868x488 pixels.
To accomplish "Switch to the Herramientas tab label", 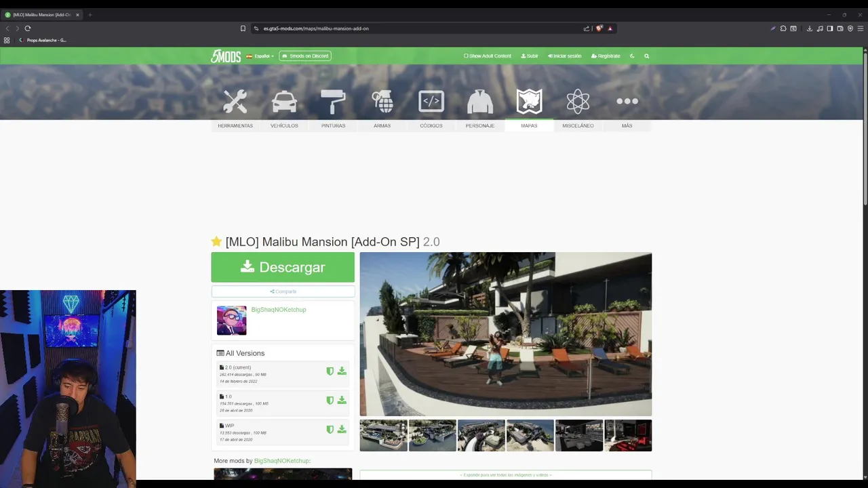I will pyautogui.click(x=235, y=125).
